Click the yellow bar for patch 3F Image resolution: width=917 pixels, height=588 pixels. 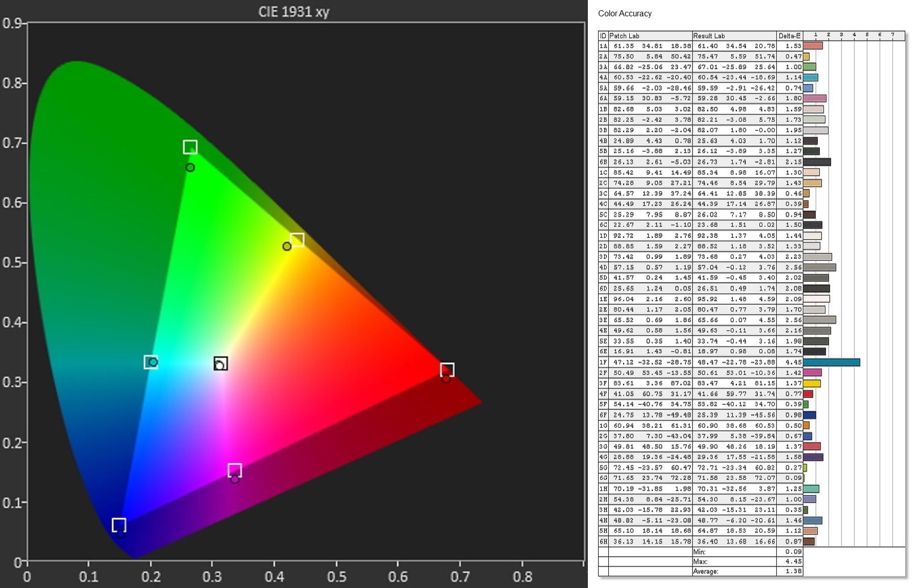(812, 383)
